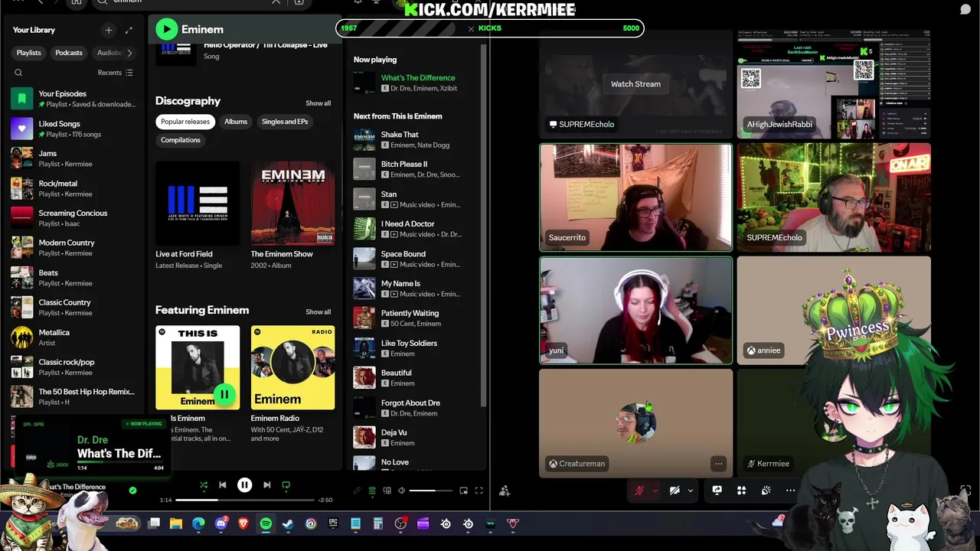The height and width of the screenshot is (551, 980).
Task: Open Discord from the taskbar
Action: point(221,523)
